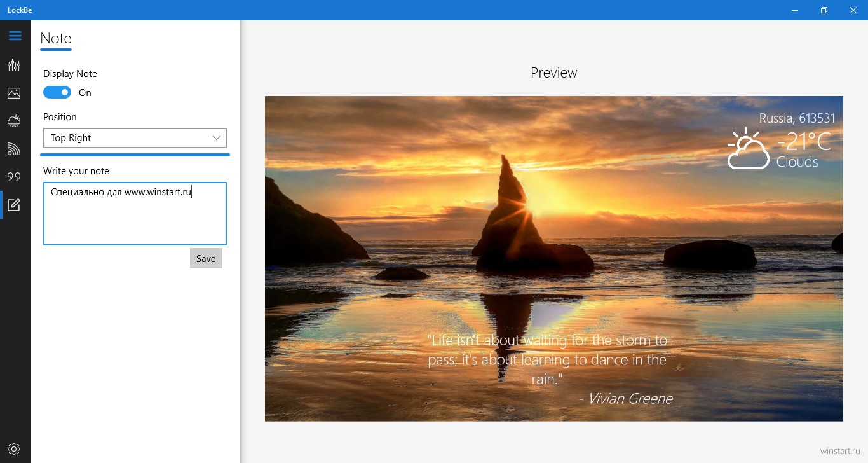The height and width of the screenshot is (463, 868).
Task: Open the RSS feed section
Action: [14, 149]
